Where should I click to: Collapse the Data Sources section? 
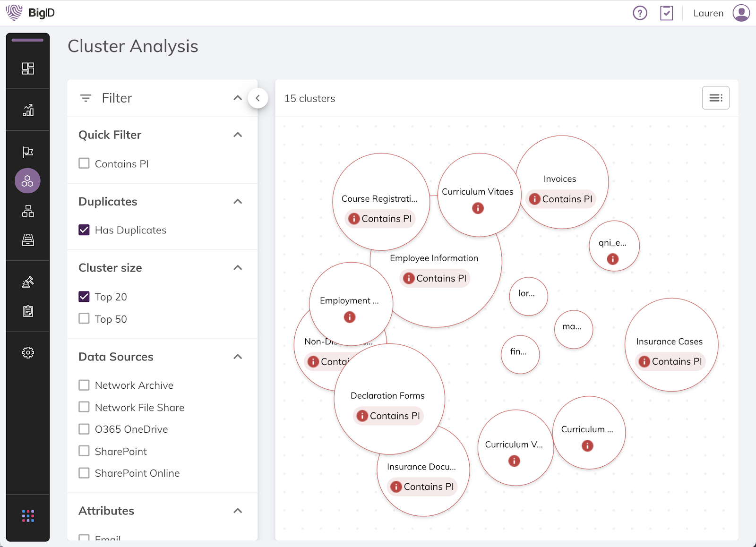click(238, 357)
